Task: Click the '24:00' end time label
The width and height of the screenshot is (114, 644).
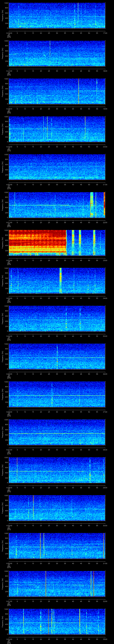Action: (x=105, y=298)
